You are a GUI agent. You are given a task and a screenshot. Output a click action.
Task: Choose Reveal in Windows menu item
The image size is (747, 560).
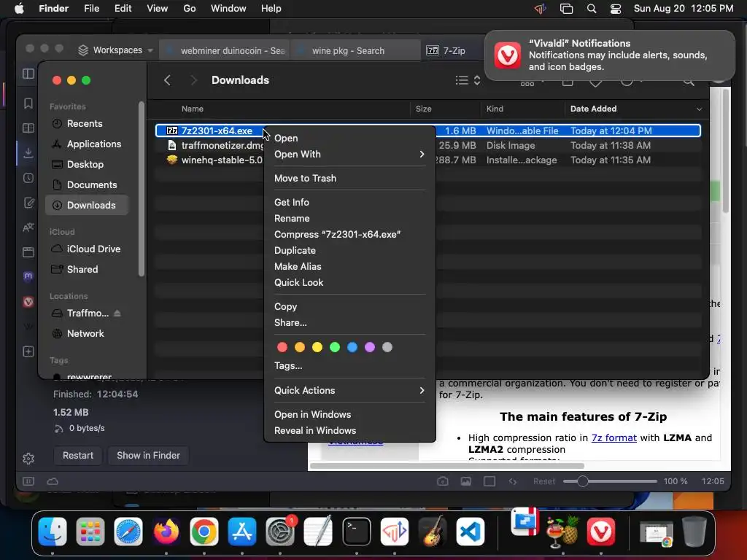349,430
